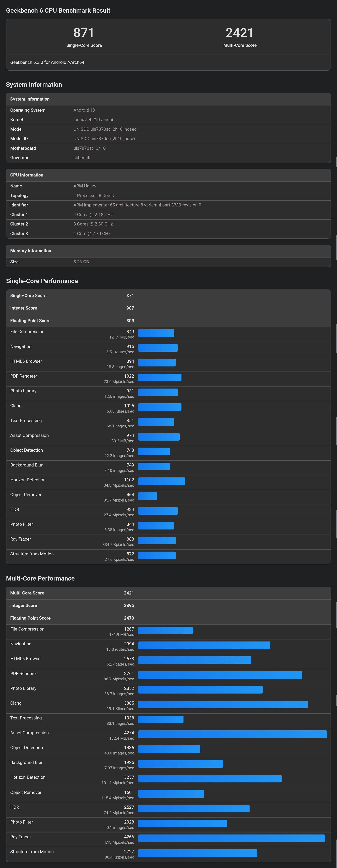This screenshot has width=337, height=868.
Task: Click multi-core Photo Library score 2852
Action: click(129, 688)
